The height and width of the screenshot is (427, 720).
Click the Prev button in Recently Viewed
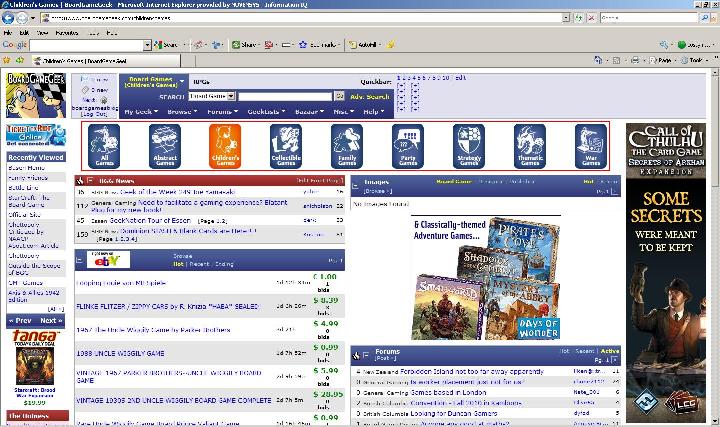click(21, 320)
